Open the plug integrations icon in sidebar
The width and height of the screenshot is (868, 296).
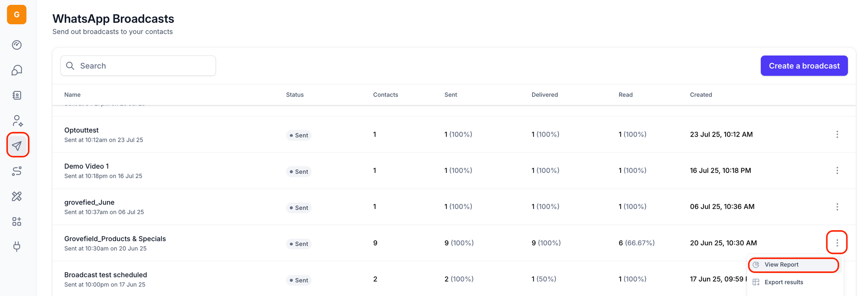click(x=17, y=247)
